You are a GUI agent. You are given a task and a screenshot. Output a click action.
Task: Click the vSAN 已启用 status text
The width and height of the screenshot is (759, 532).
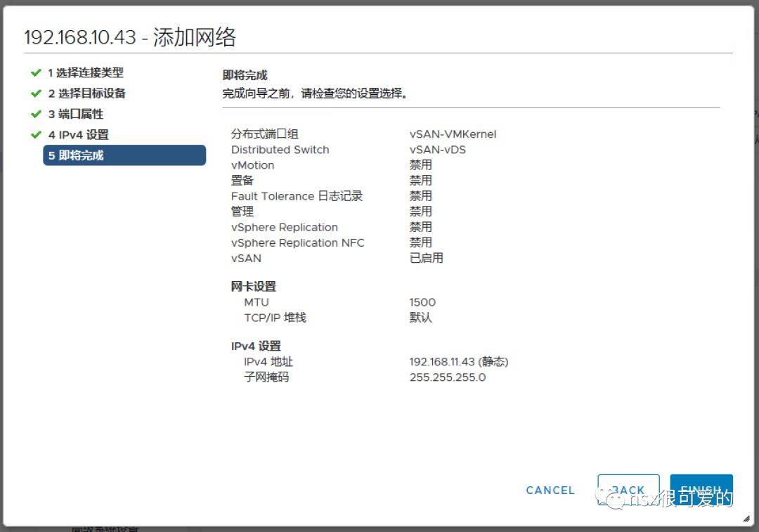[426, 258]
